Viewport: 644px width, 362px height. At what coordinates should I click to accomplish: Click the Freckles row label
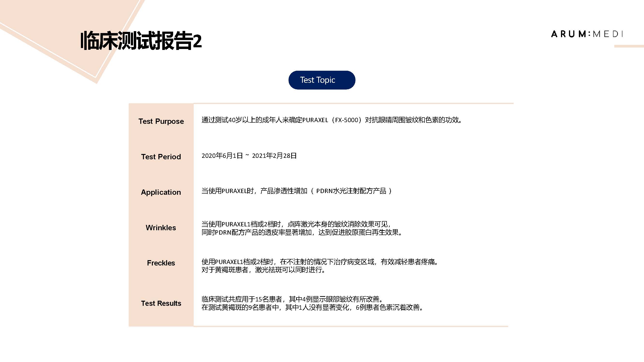tap(161, 263)
